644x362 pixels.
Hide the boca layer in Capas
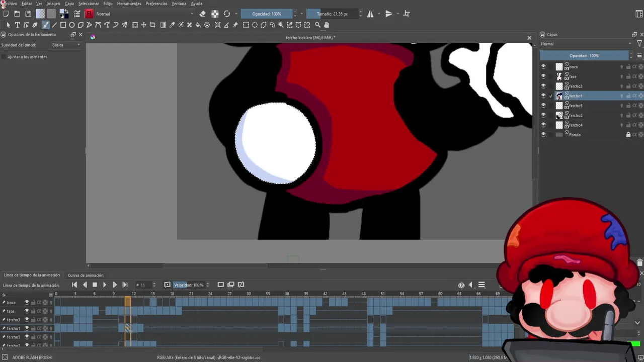[543, 67]
